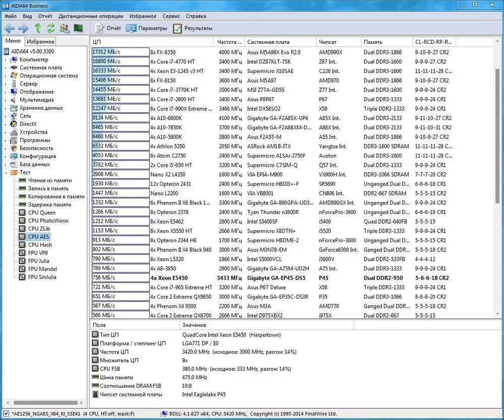The height and width of the screenshot is (420, 504).
Task: Open FPU Julia benchmark in the tree
Action: tap(38, 261)
